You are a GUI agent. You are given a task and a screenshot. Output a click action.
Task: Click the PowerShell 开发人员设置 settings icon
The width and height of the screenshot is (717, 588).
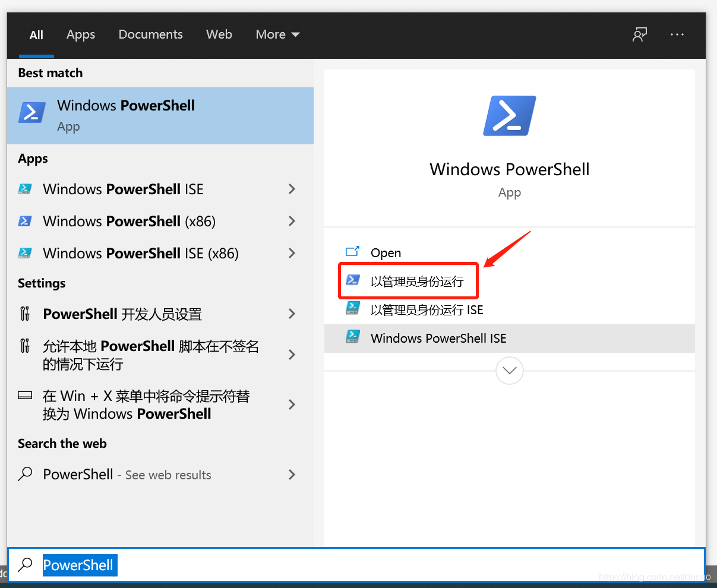(x=25, y=314)
